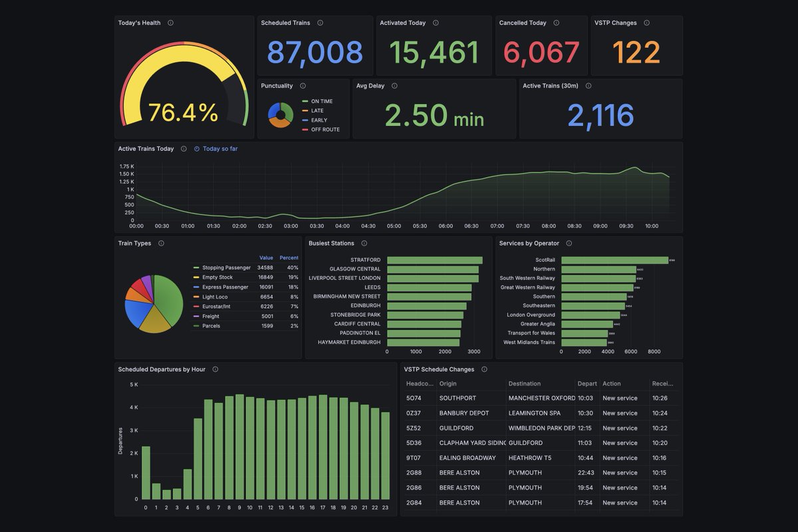798x532 pixels.
Task: Click info icon beside Today's Health
Action: [x=171, y=23]
